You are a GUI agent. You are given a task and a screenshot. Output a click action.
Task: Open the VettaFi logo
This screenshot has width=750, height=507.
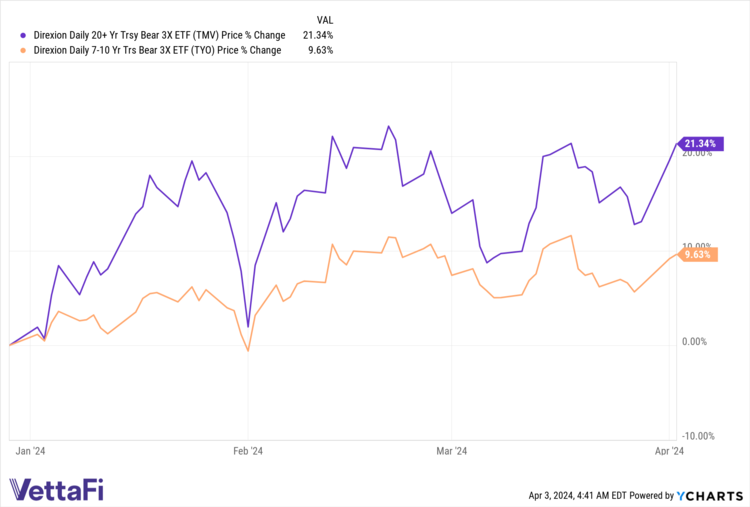[x=57, y=489]
